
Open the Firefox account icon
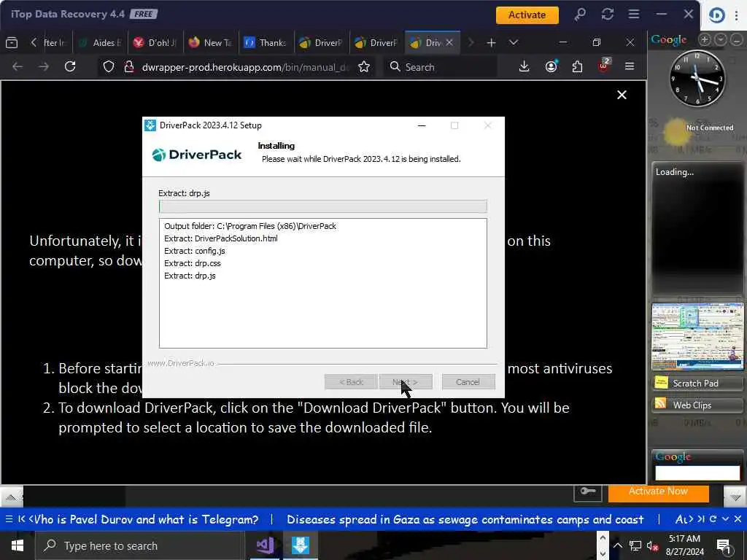click(x=551, y=66)
